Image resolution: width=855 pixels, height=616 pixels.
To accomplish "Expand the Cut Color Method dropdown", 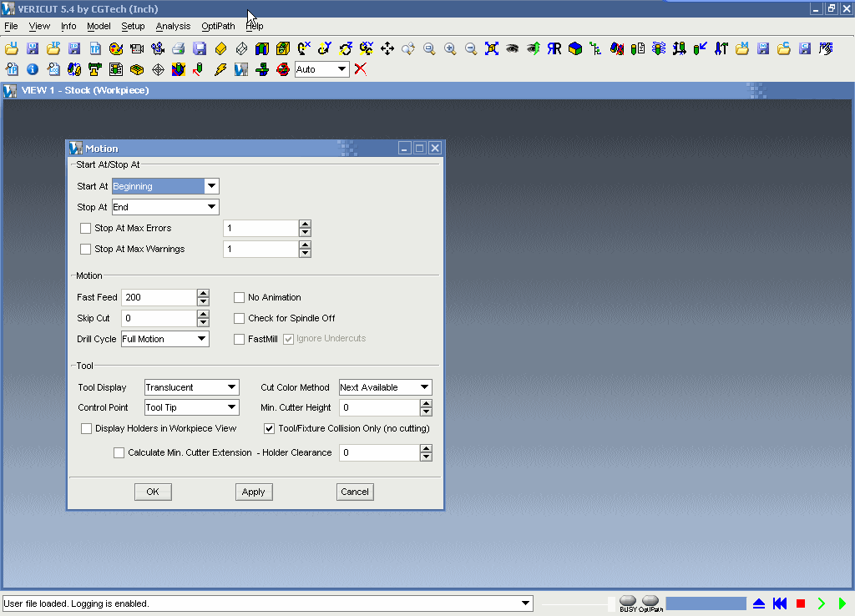I will click(386, 387).
